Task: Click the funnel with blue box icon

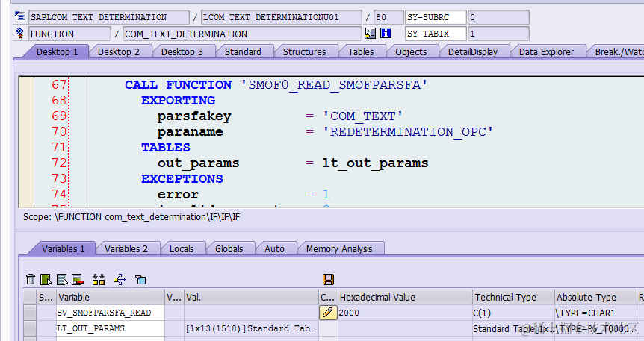Action: coord(140,280)
